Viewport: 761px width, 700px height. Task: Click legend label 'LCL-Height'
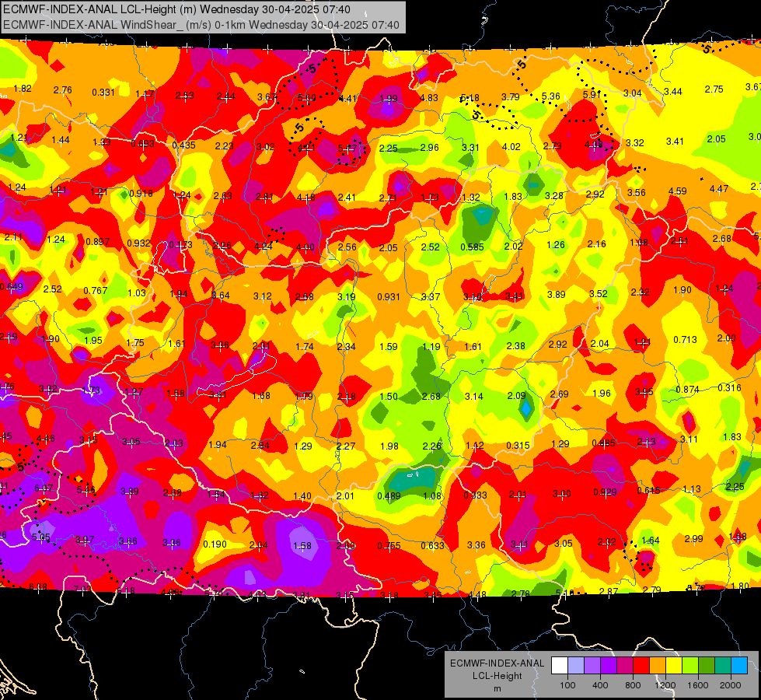tap(497, 676)
